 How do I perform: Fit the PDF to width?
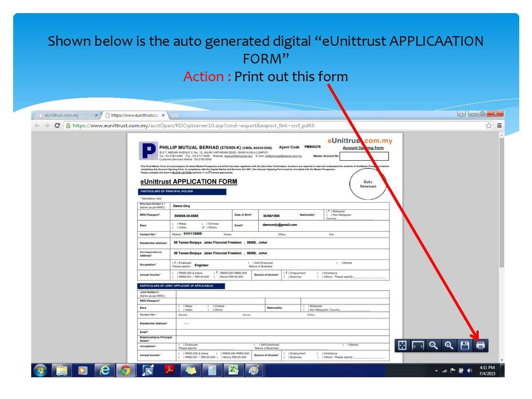click(x=418, y=346)
